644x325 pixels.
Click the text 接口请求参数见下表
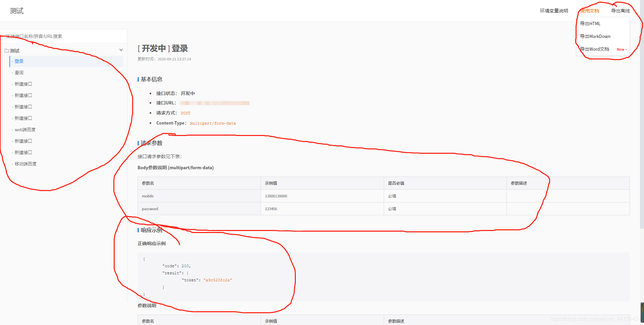pos(160,156)
